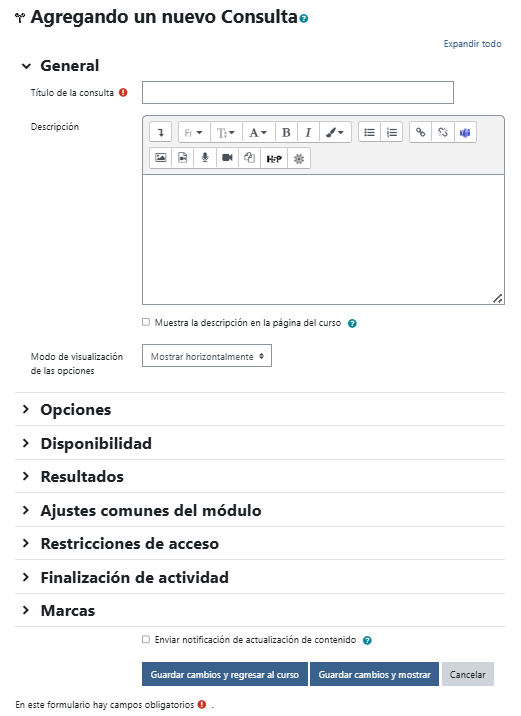
Task: Click the unlink icon
Action: [x=442, y=132]
